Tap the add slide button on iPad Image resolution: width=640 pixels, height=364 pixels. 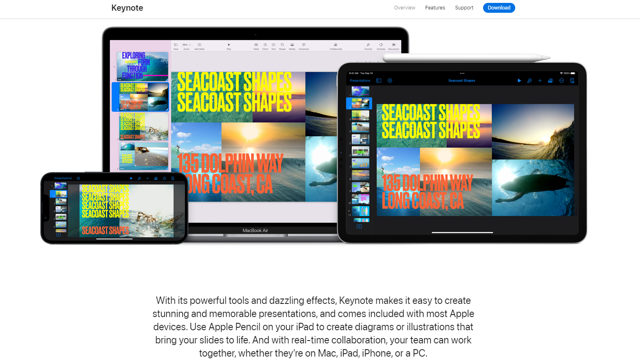click(x=359, y=226)
